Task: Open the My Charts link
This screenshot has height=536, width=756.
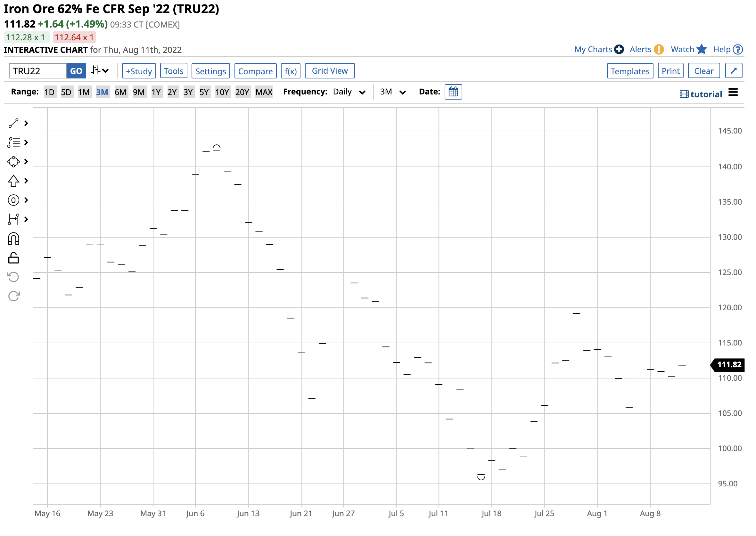Action: [x=593, y=50]
